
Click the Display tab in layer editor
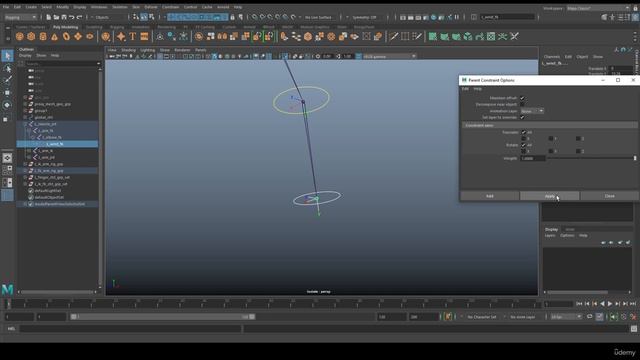point(551,229)
